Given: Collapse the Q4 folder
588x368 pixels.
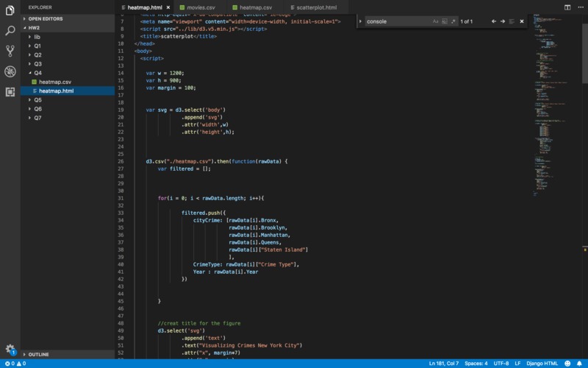Looking at the screenshot, I should [68, 73].
